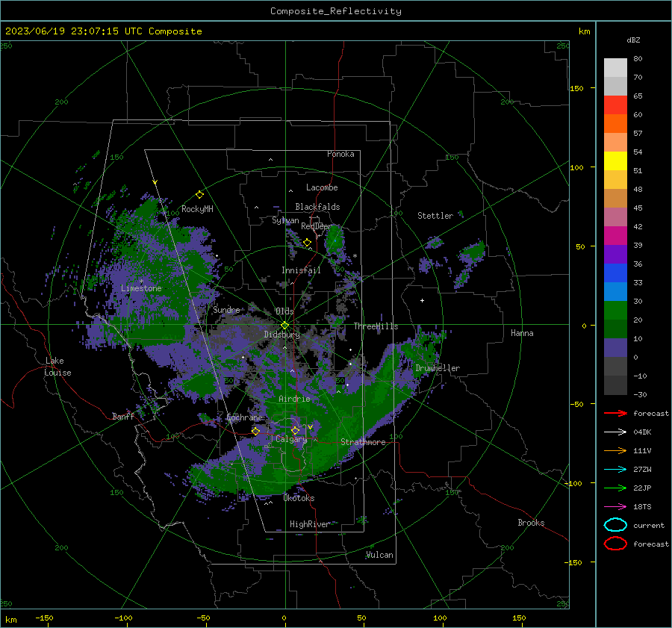
Task: Click the Lacombe city label
Action: 322,187
